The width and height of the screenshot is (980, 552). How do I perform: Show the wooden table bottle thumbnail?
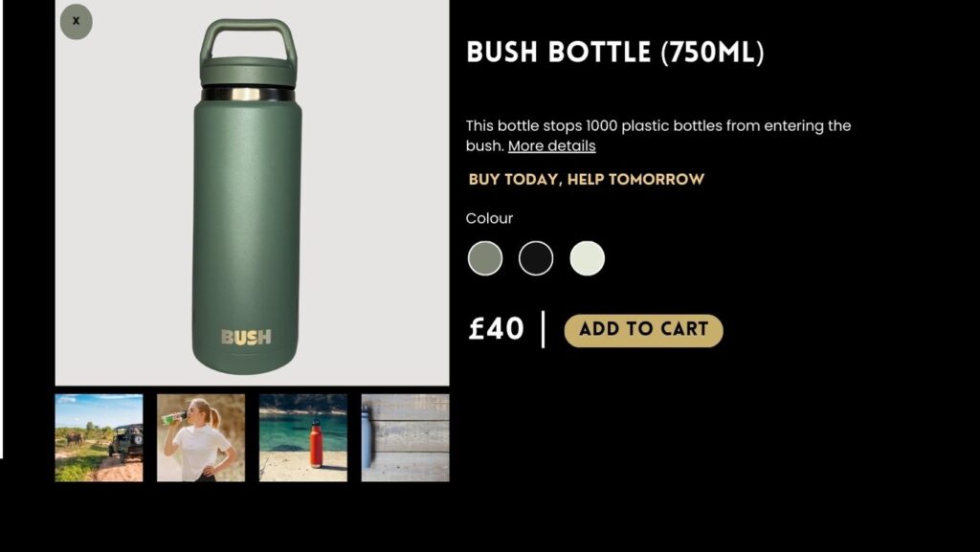pyautogui.click(x=405, y=438)
